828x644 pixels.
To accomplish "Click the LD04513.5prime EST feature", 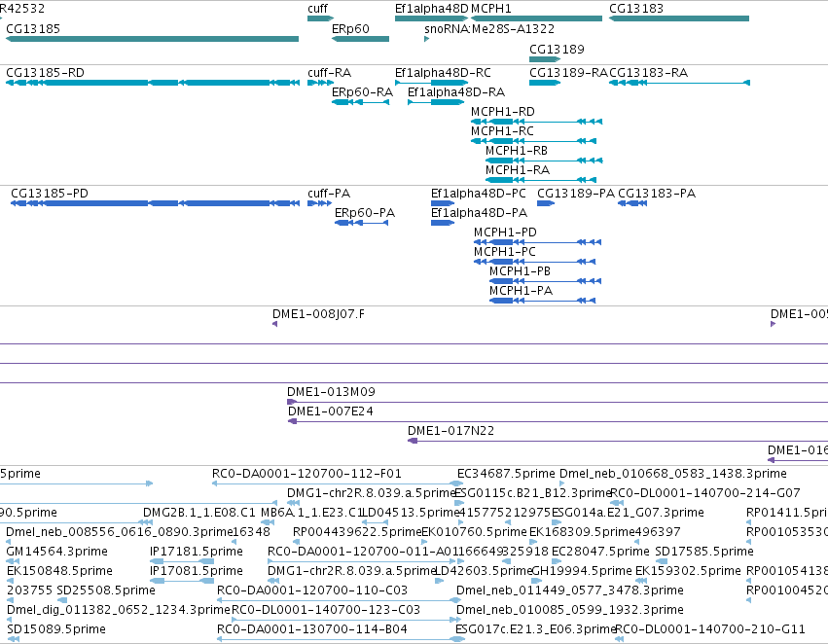I will click(x=375, y=522).
